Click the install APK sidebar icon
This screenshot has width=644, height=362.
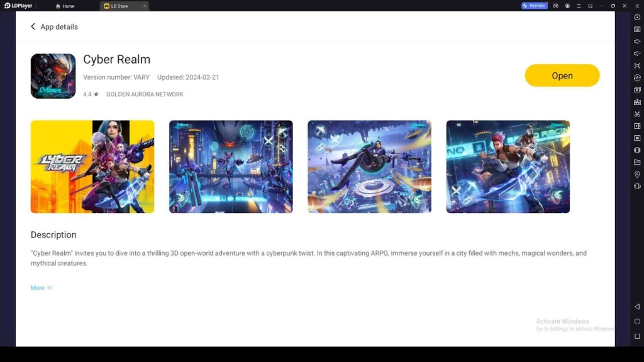point(637,102)
